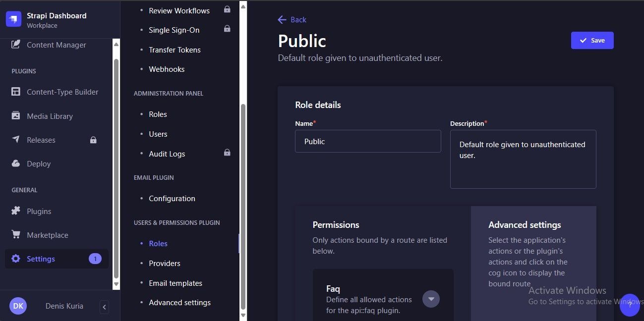Open Content Manager from the sidebar
Image resolution: width=644 pixels, height=321 pixels.
pos(56,45)
